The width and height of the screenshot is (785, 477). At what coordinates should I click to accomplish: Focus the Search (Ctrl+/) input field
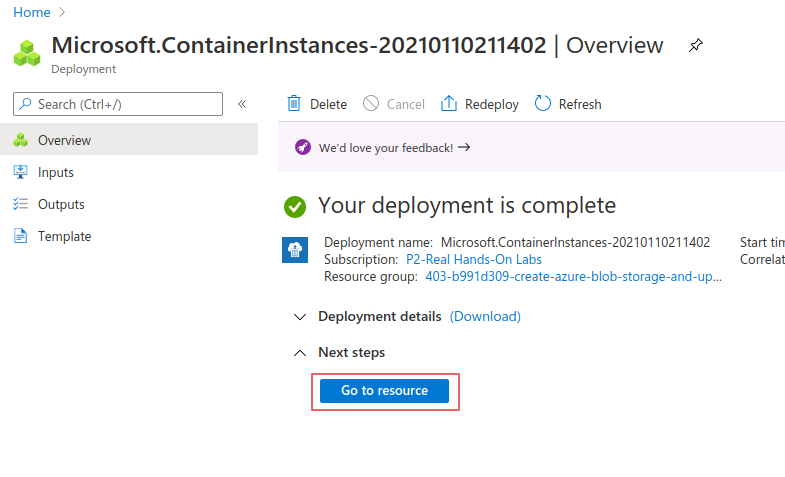point(118,104)
